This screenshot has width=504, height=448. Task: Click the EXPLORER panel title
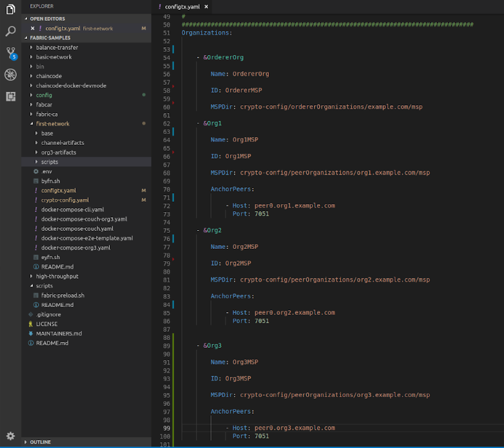42,6
